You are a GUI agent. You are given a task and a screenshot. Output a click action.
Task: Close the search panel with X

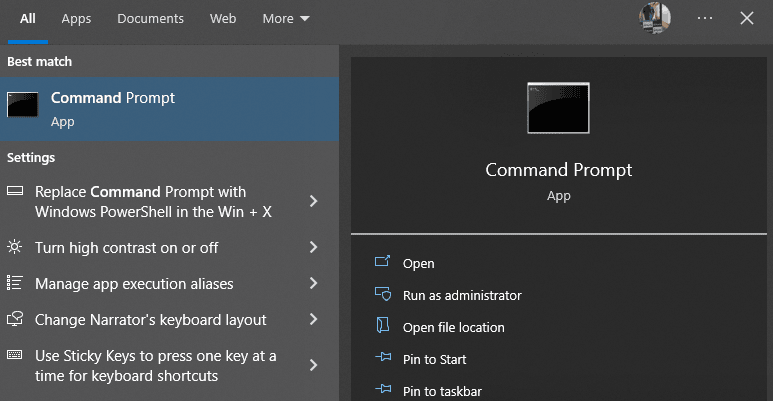tap(746, 18)
